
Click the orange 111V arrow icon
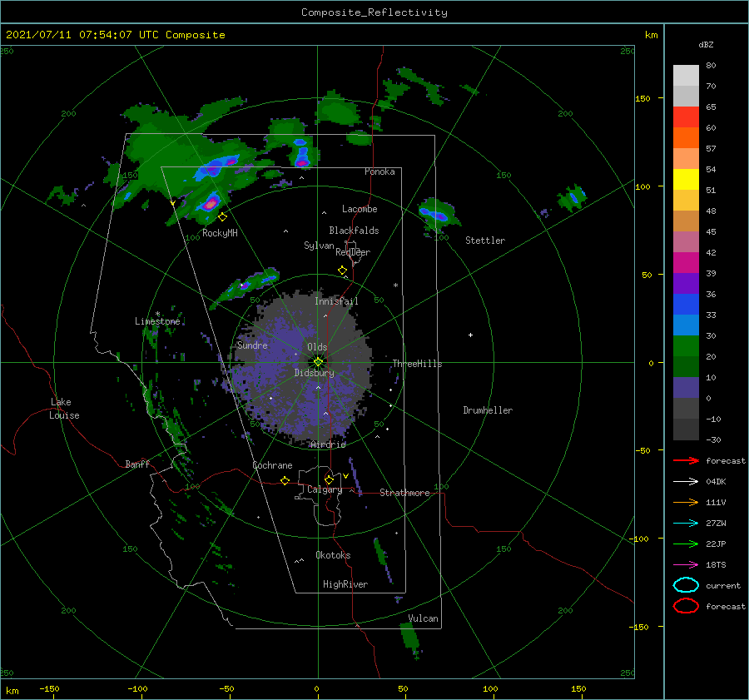click(686, 502)
